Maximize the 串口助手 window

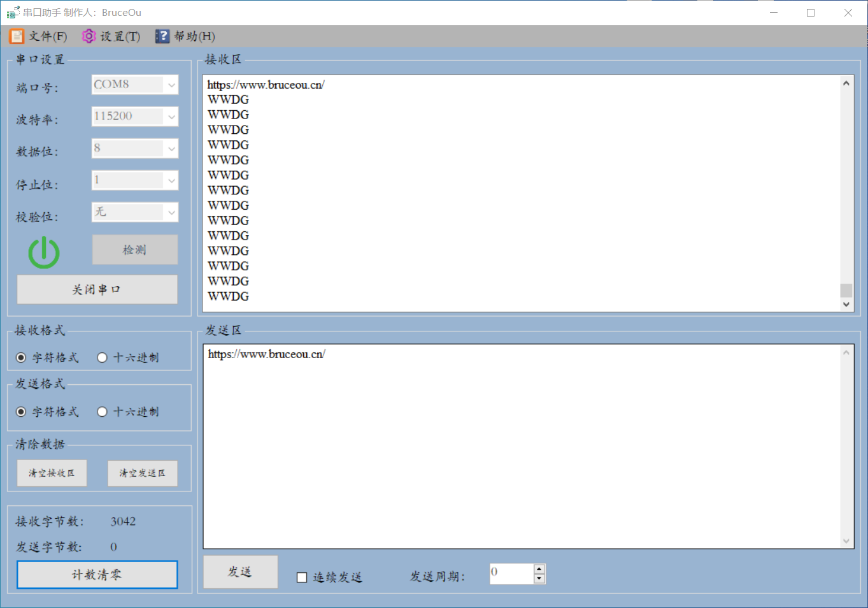(811, 12)
